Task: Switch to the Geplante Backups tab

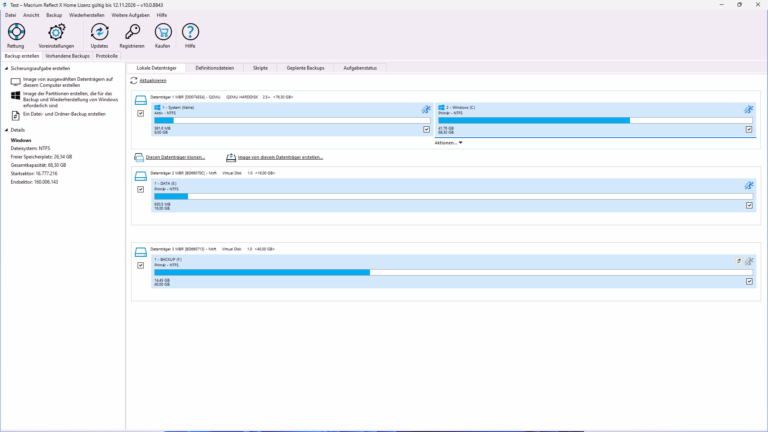Action: point(305,68)
